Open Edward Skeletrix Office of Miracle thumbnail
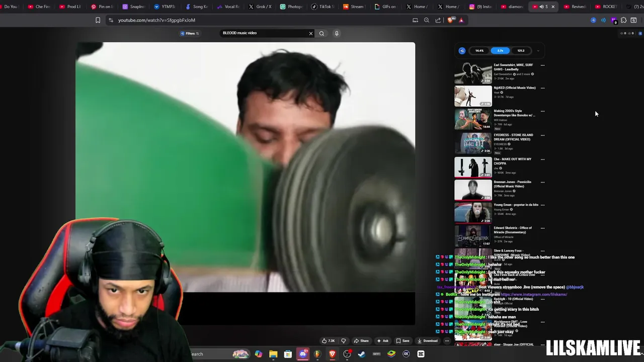 [x=473, y=236]
